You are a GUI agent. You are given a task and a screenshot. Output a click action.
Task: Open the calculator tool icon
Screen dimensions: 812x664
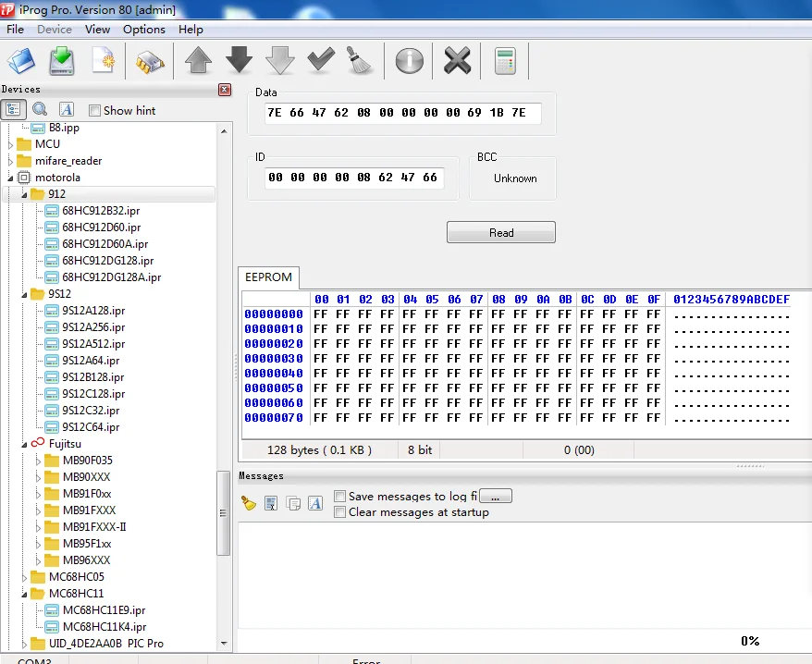pyautogui.click(x=505, y=61)
